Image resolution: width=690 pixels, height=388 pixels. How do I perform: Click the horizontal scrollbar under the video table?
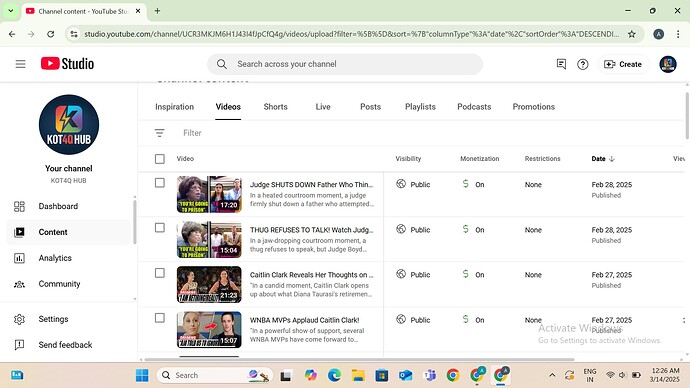pyautogui.click(x=360, y=359)
